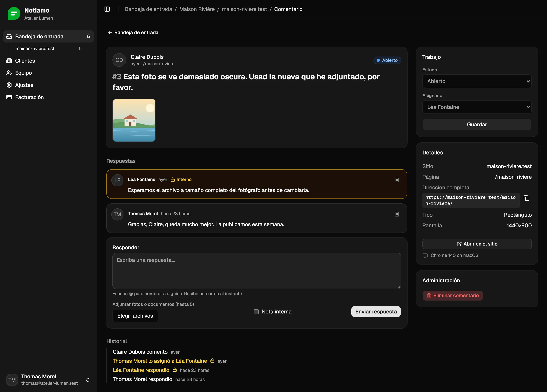547x392 pixels.
Task: Copy the full address URL
Action: click(x=526, y=198)
